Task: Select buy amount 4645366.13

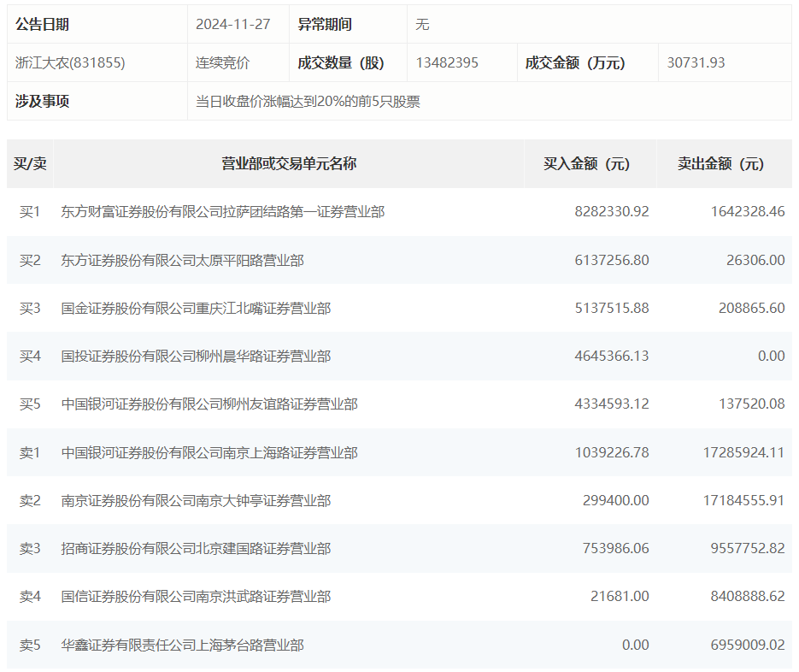Action: pyautogui.click(x=612, y=356)
